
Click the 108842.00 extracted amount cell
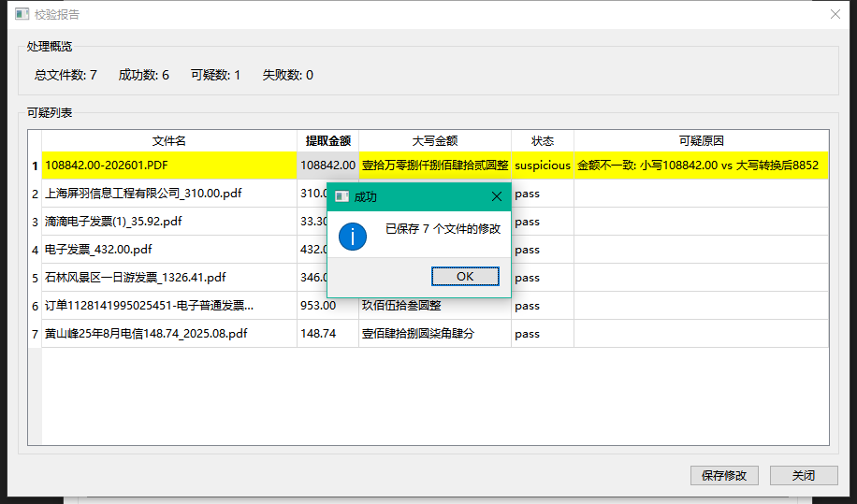pos(327,166)
